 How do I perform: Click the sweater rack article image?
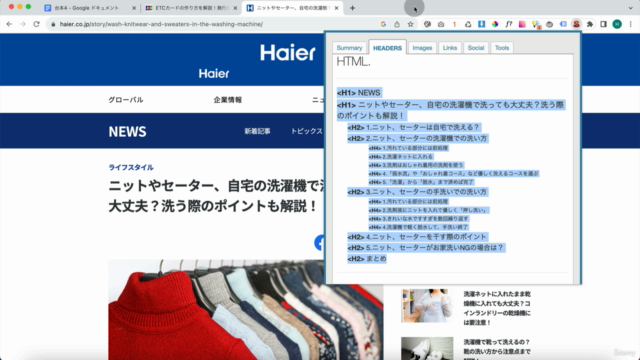(x=245, y=309)
